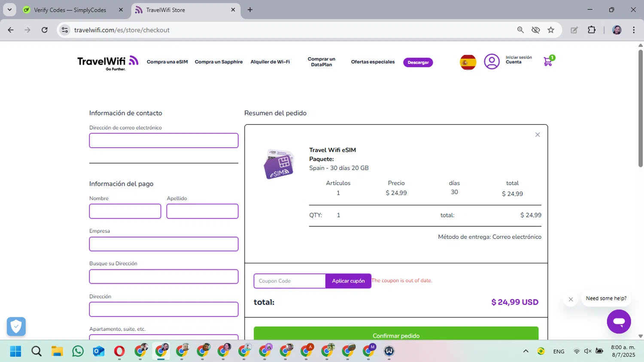This screenshot has width=644, height=362.
Task: Open the account user avatar icon
Action: tap(492, 62)
